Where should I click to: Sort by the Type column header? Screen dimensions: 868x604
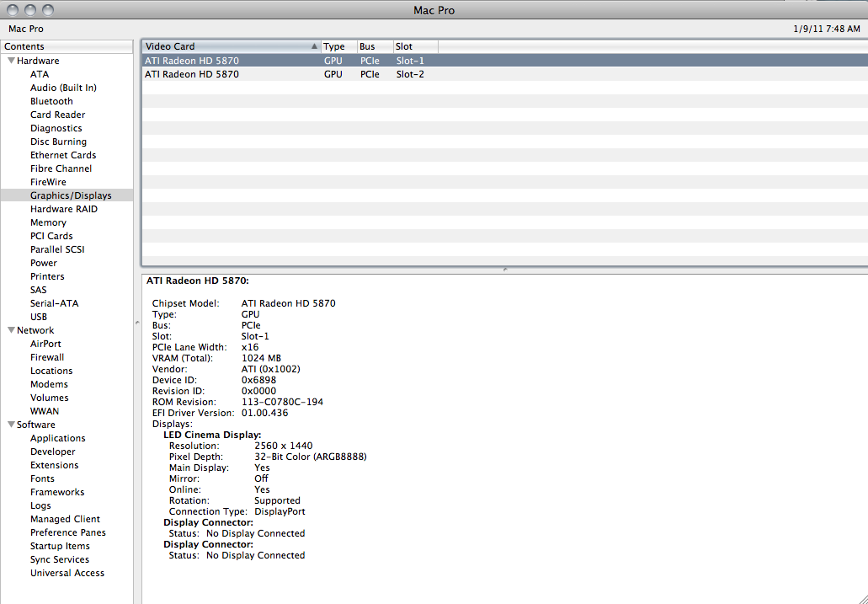(x=339, y=46)
